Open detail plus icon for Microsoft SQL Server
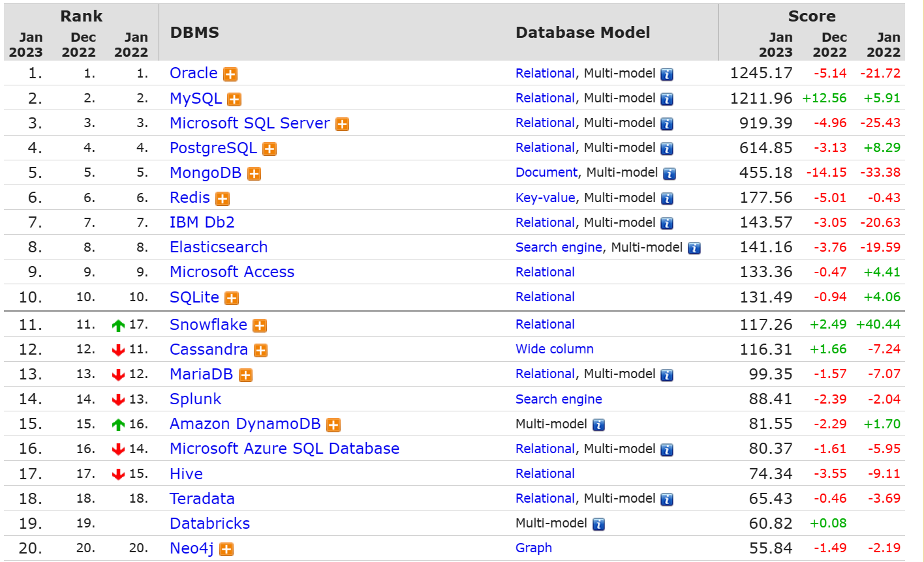Image resolution: width=924 pixels, height=562 pixels. pos(343,124)
